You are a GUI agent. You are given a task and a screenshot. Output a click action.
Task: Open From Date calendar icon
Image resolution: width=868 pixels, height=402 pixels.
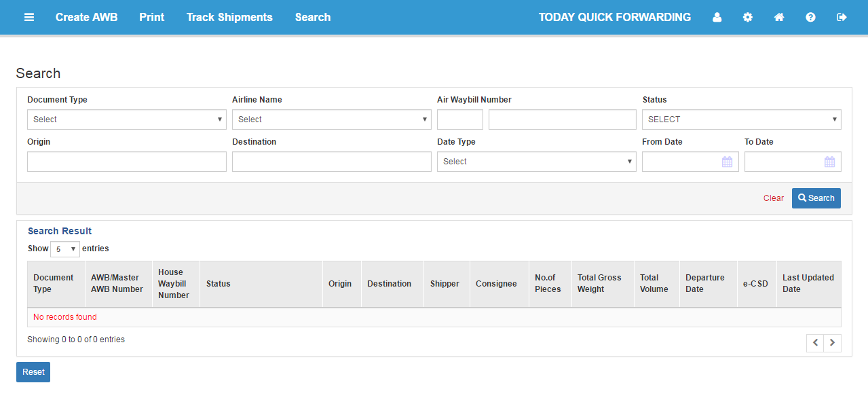click(x=727, y=162)
